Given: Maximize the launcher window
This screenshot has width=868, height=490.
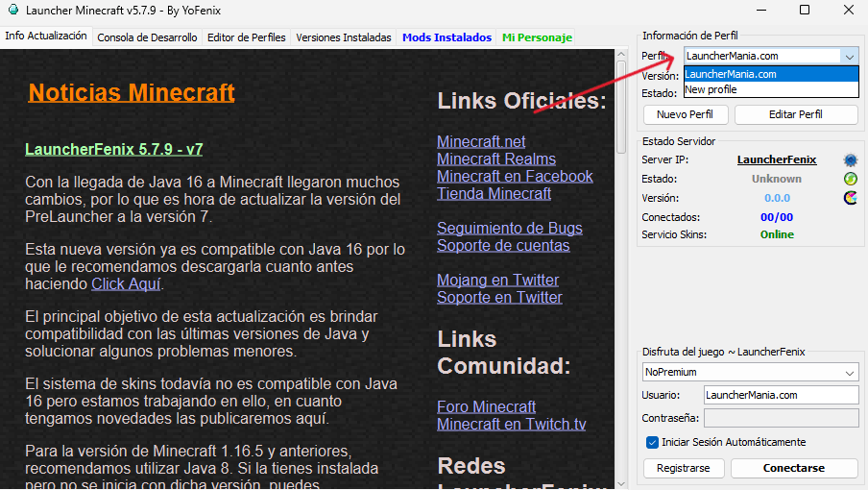Looking at the screenshot, I should (x=805, y=10).
